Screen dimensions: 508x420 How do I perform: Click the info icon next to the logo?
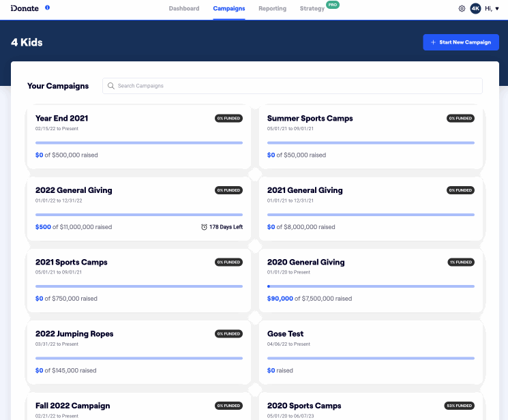pyautogui.click(x=47, y=7)
